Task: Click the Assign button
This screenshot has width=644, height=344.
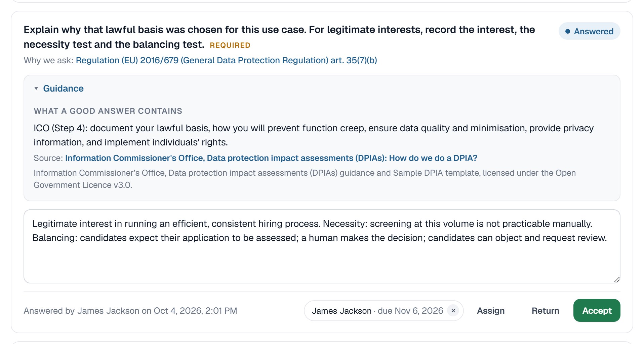Action: (x=491, y=311)
